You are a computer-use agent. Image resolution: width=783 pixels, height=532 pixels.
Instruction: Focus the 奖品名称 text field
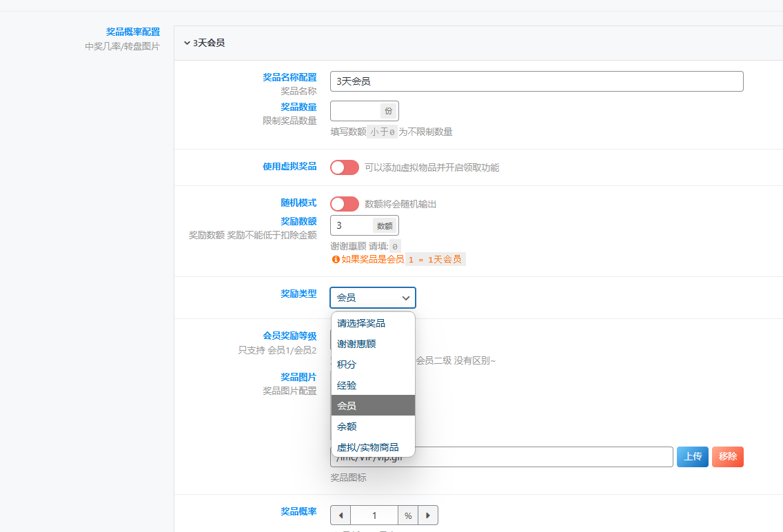[537, 81]
